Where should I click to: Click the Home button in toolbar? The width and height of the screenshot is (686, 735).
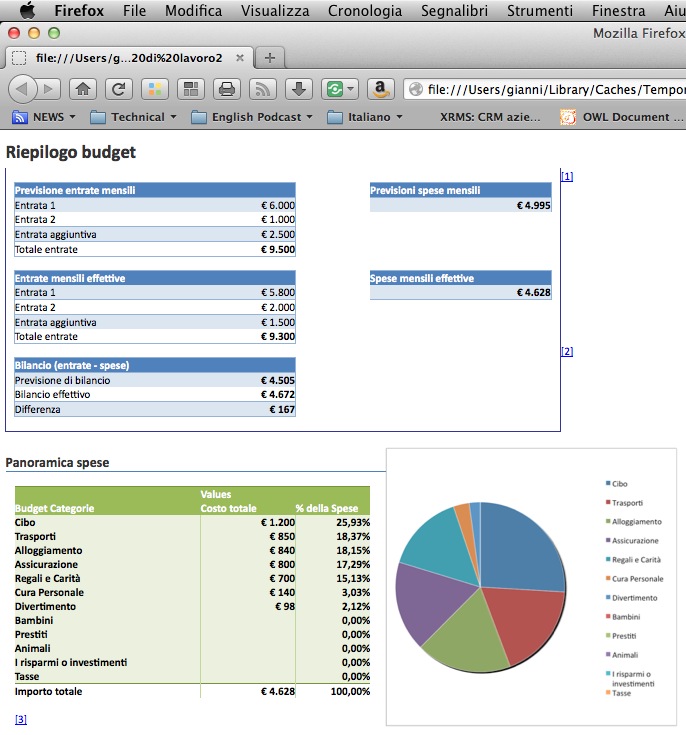83,89
